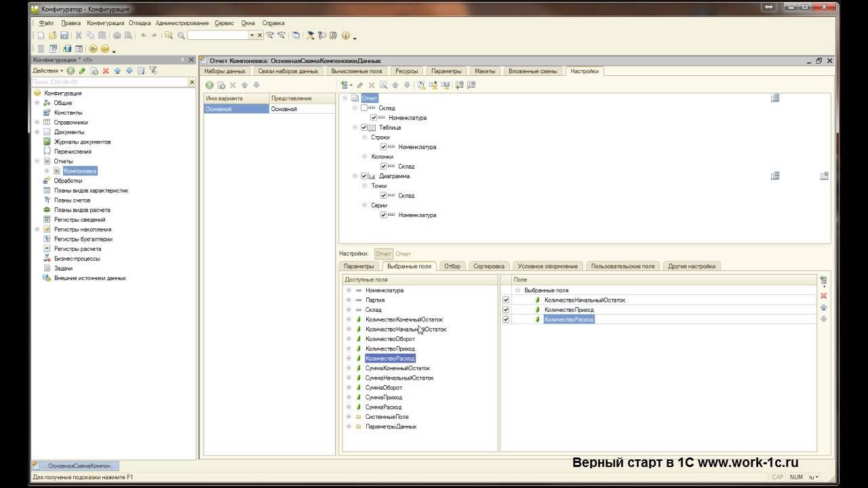The height and width of the screenshot is (488, 868).
Task: Click the green Add variant icon
Action: click(210, 85)
